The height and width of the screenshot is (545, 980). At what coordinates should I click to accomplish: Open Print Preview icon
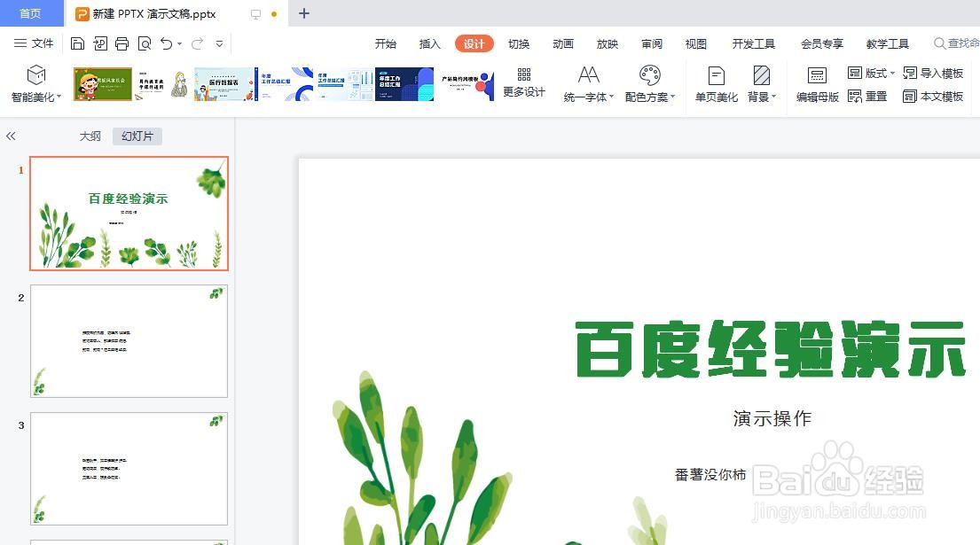click(x=145, y=43)
